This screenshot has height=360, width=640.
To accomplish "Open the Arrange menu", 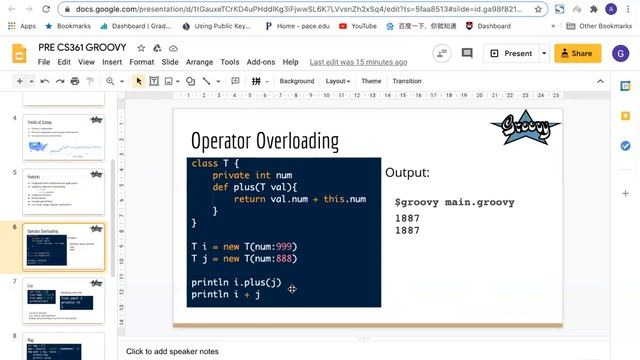I will click(199, 62).
